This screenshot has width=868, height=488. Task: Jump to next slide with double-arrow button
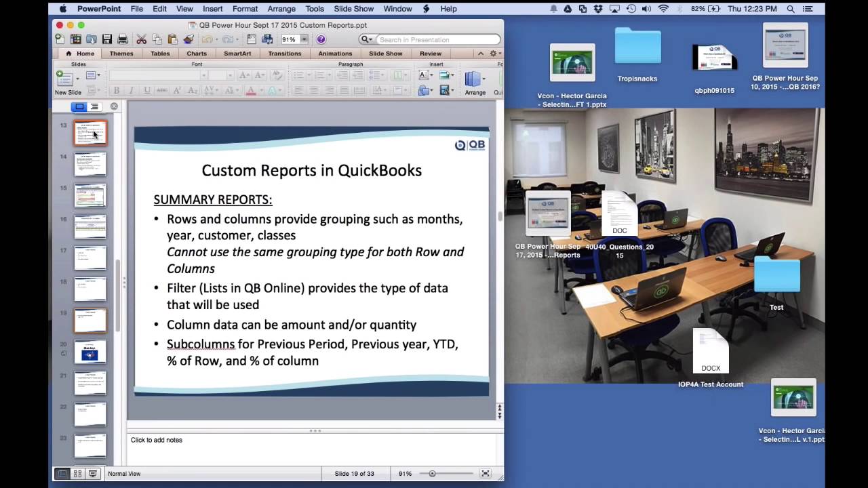pos(500,415)
